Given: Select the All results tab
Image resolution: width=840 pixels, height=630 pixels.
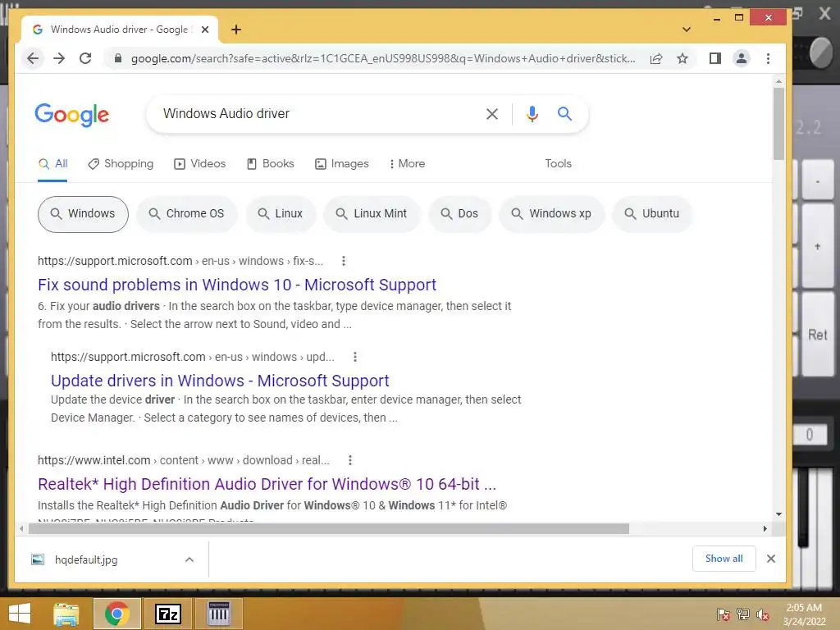Looking at the screenshot, I should click(53, 164).
